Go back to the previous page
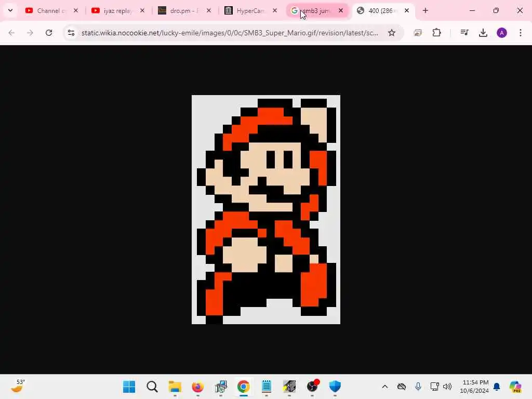 [11, 33]
